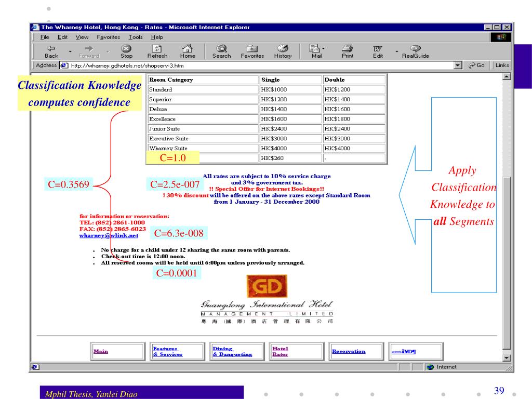Click the address URL field
This screenshot has width=532, height=399.
(x=261, y=65)
